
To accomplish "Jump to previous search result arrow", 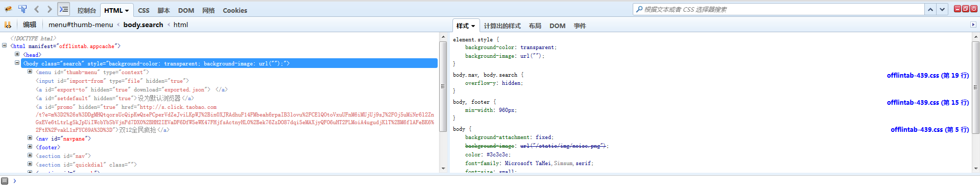I will 930,9.
